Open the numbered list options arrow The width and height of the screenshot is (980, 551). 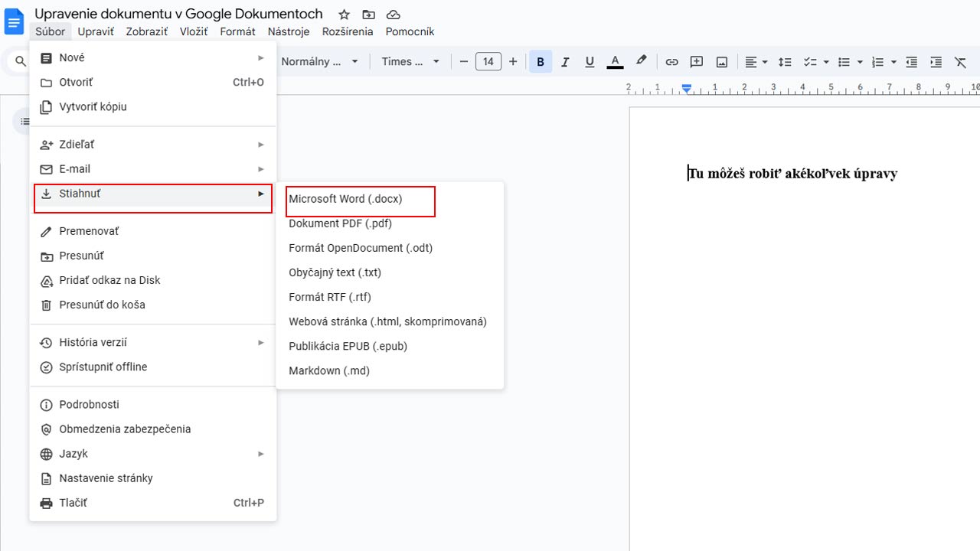pyautogui.click(x=893, y=62)
